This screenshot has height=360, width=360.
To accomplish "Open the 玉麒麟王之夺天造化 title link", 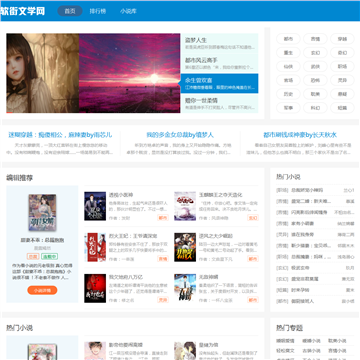I will point(220,195).
